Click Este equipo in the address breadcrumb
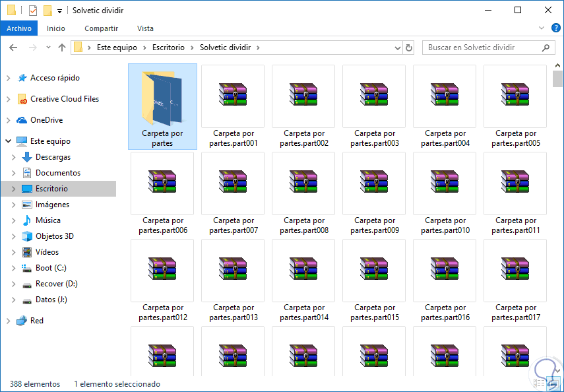 (x=117, y=48)
